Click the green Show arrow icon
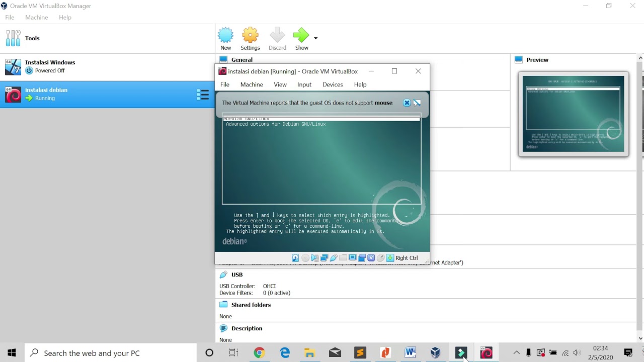Screen dimensions: 644x362 [301, 39]
